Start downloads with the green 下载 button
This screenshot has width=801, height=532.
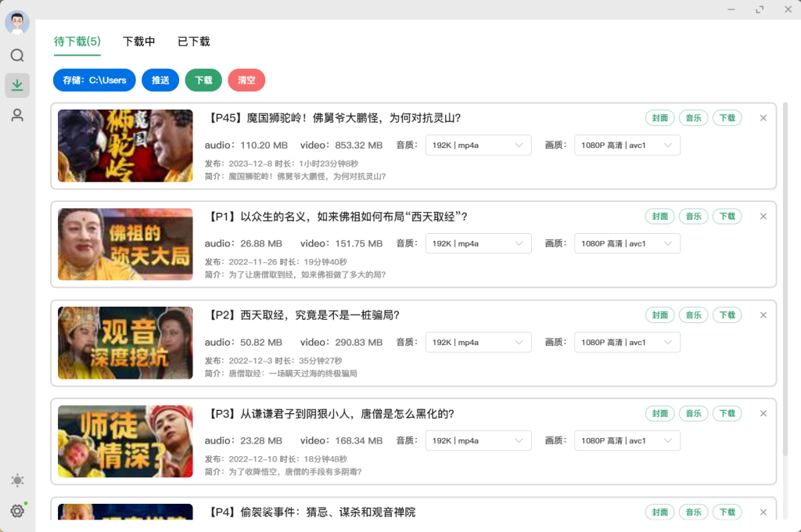pyautogui.click(x=203, y=80)
